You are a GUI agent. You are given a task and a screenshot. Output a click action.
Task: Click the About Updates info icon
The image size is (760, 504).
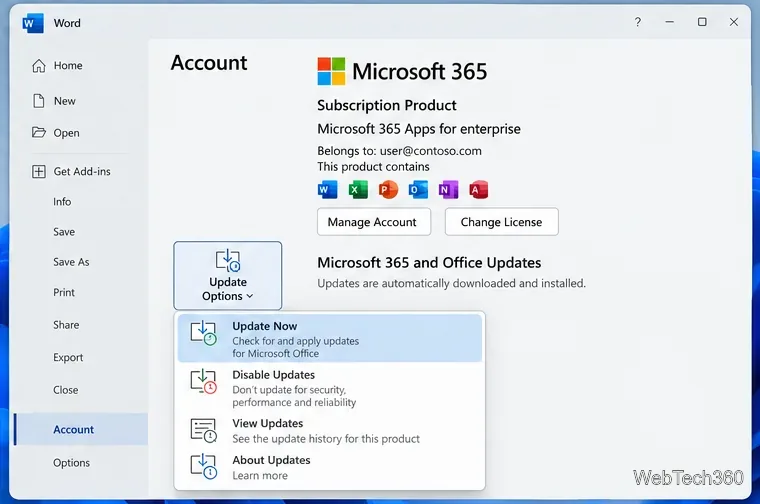[x=204, y=466]
